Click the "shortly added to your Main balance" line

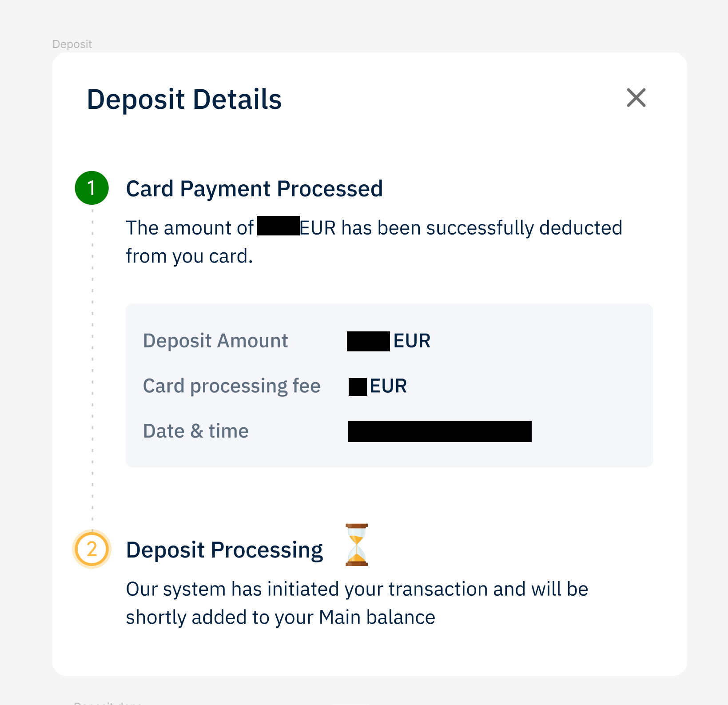[x=280, y=617]
